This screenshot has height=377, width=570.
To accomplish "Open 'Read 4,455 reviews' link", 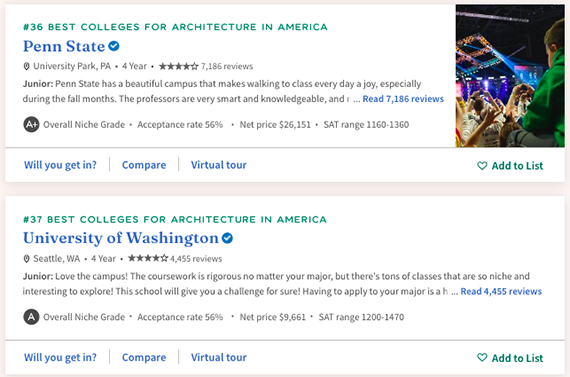I will click(501, 291).
